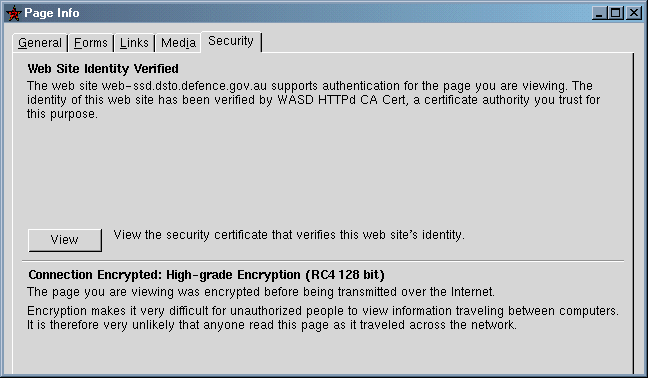The image size is (648, 378).
Task: Switch to the General tab
Action: click(40, 43)
